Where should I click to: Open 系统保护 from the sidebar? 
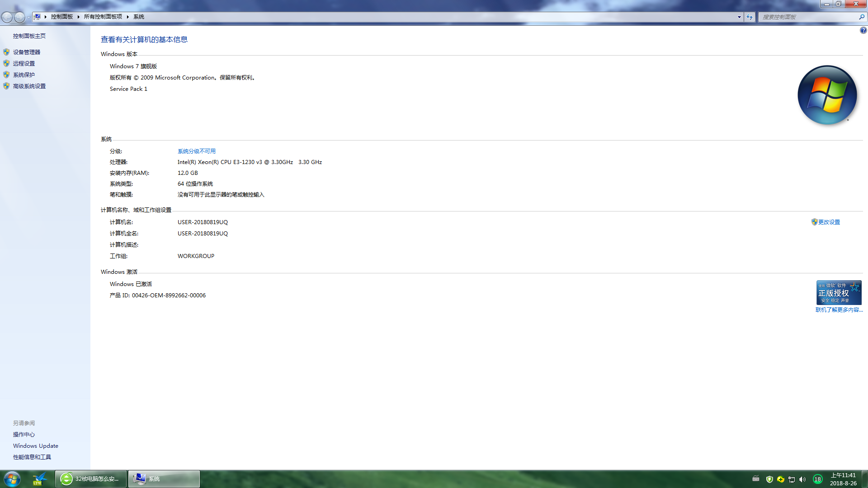click(24, 75)
